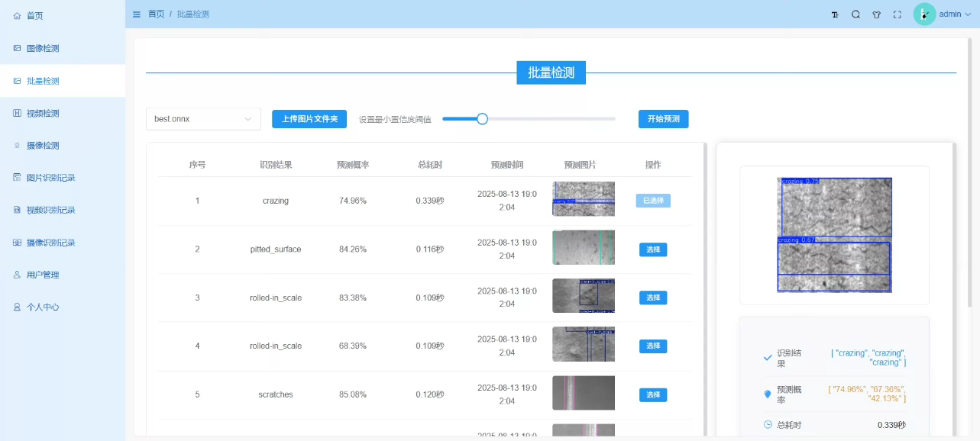
Task: Click the 批量检测 page title banner
Action: (x=551, y=73)
